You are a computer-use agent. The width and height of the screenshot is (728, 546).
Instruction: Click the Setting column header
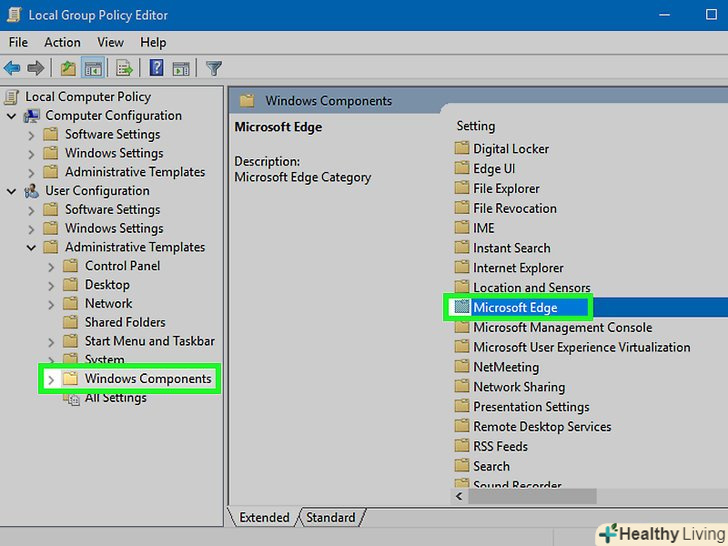475,126
